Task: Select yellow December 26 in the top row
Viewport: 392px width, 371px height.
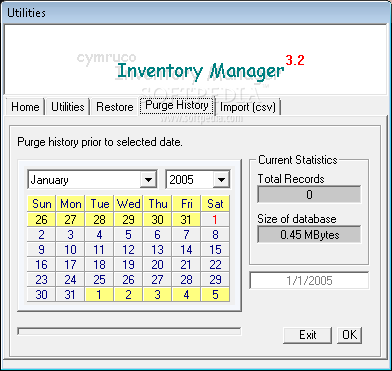Action: point(41,220)
